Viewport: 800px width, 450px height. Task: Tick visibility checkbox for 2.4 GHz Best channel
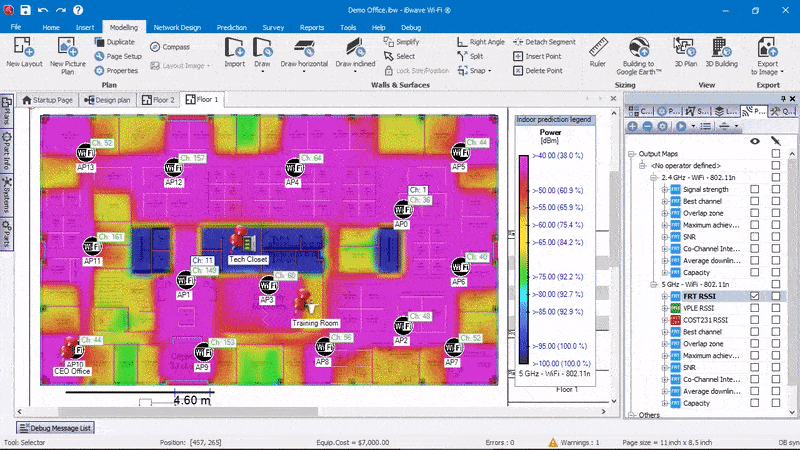755,201
